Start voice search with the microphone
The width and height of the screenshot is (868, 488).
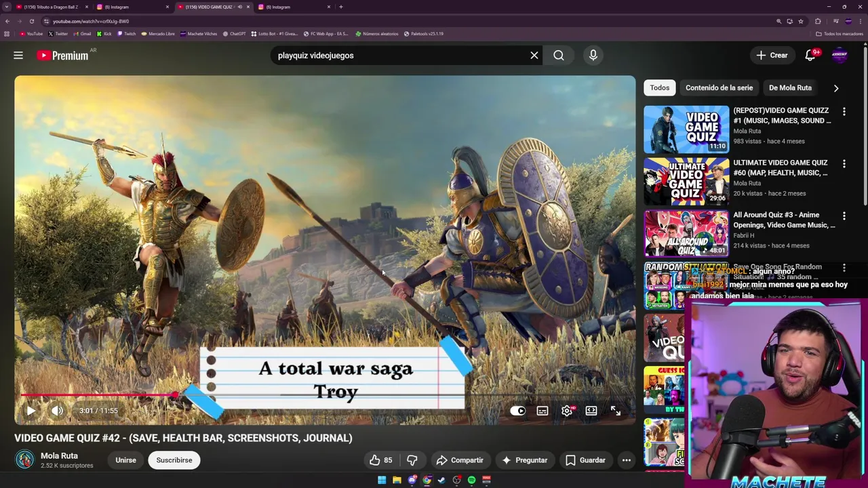tap(593, 56)
